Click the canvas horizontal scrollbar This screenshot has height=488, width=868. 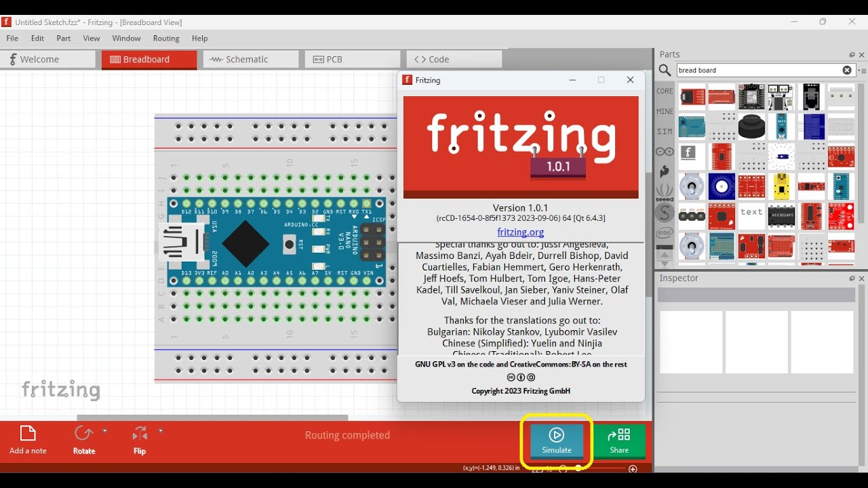(212, 418)
